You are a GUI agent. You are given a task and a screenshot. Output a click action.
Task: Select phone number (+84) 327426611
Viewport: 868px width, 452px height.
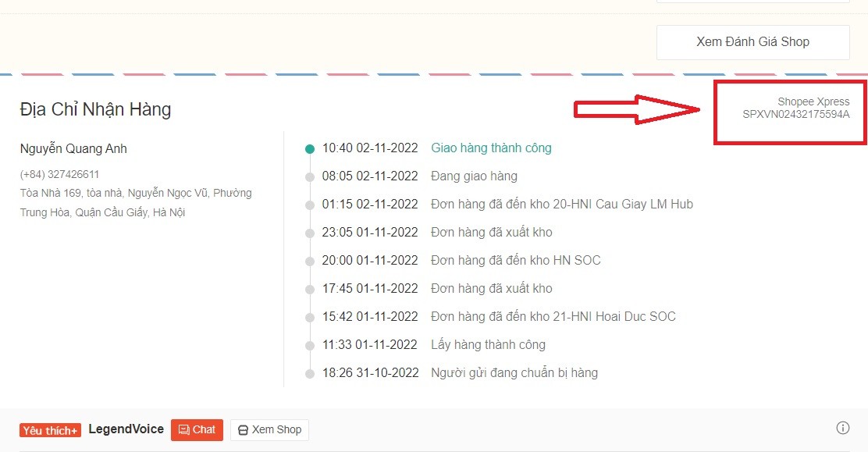59,174
